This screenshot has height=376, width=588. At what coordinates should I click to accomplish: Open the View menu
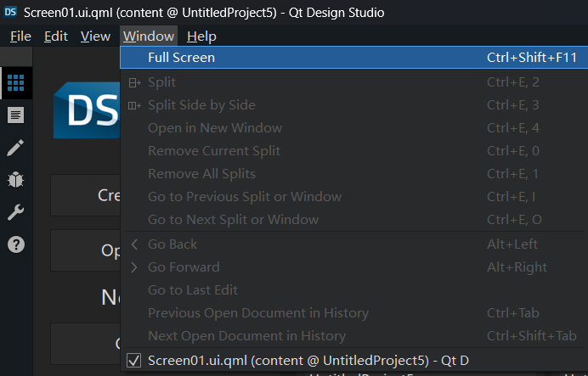pos(95,36)
